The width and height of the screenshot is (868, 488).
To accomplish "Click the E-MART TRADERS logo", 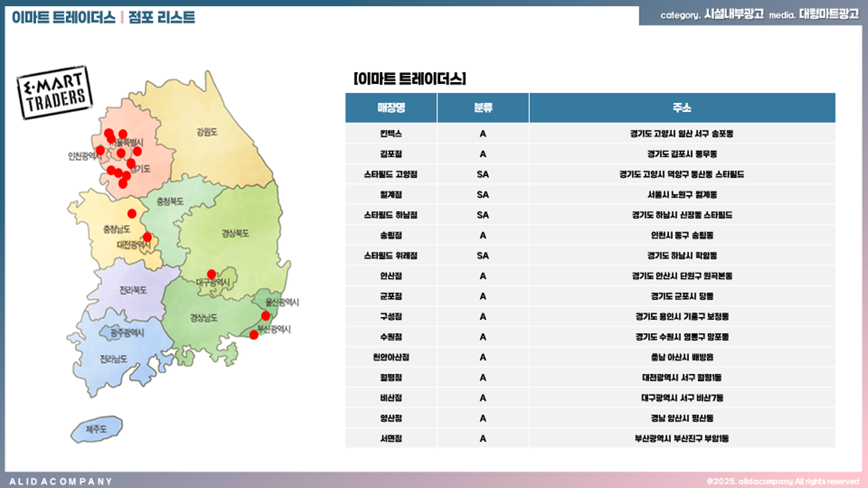I will click(x=54, y=93).
